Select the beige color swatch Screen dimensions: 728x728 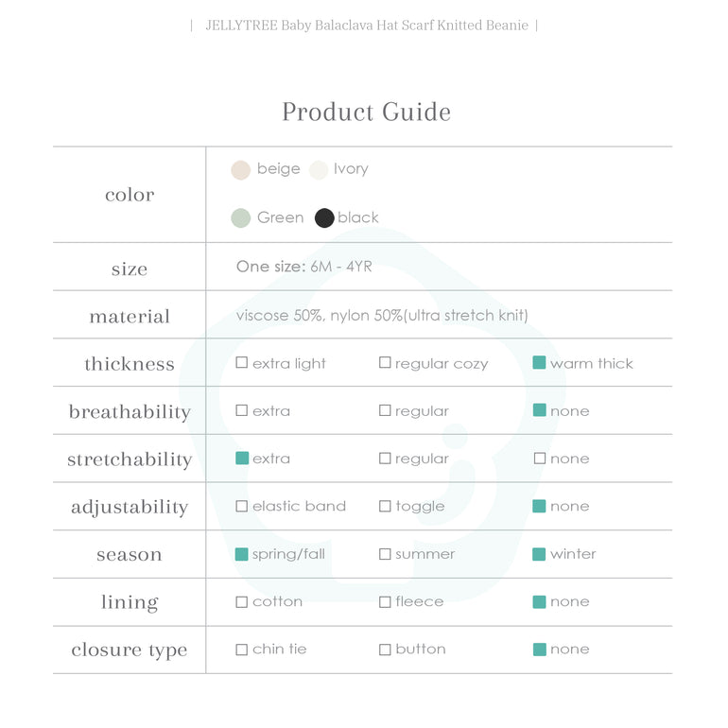[240, 170]
